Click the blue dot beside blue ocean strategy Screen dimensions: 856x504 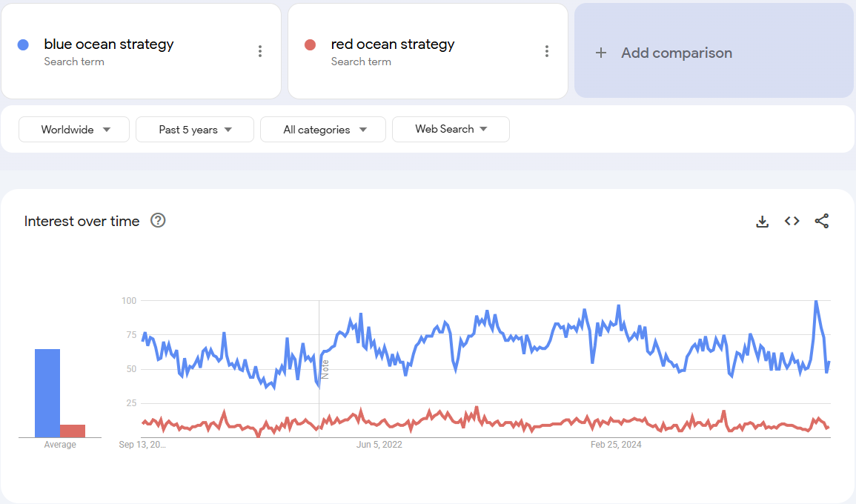[23, 44]
